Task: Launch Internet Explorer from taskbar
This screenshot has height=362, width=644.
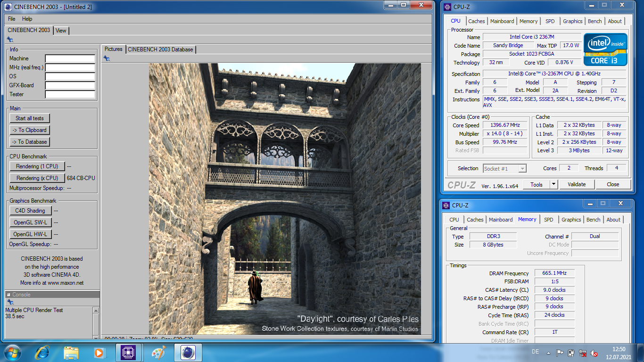Action: click(42, 352)
